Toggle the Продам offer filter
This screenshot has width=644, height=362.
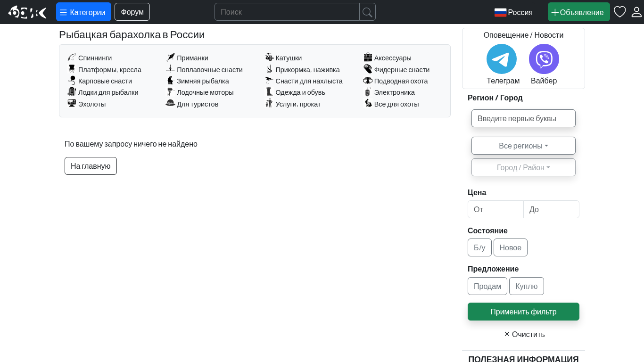487,286
